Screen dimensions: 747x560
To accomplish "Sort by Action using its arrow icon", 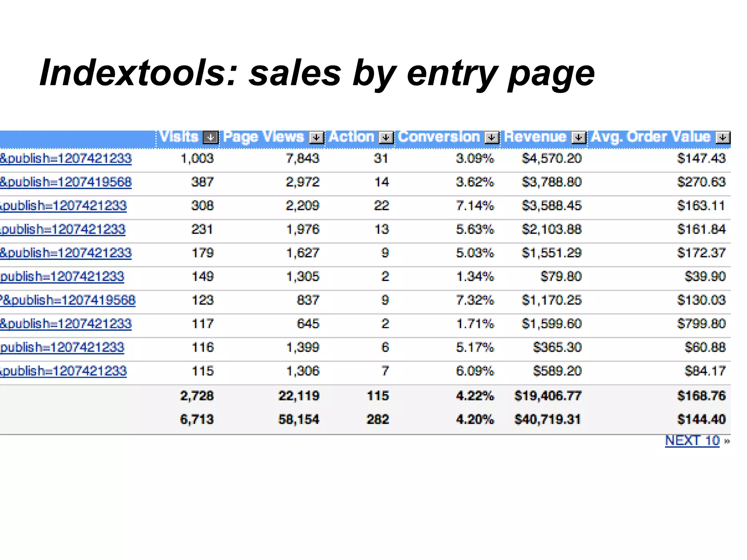I will point(386,137).
